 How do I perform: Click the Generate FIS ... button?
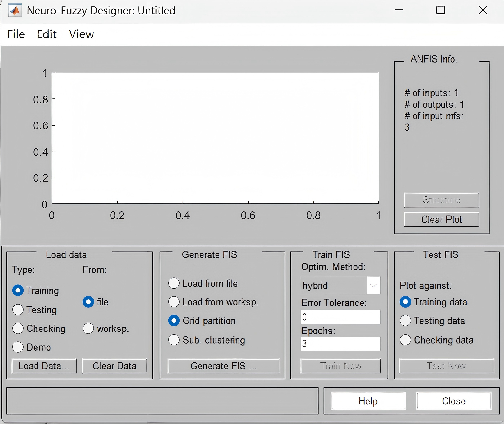(223, 366)
